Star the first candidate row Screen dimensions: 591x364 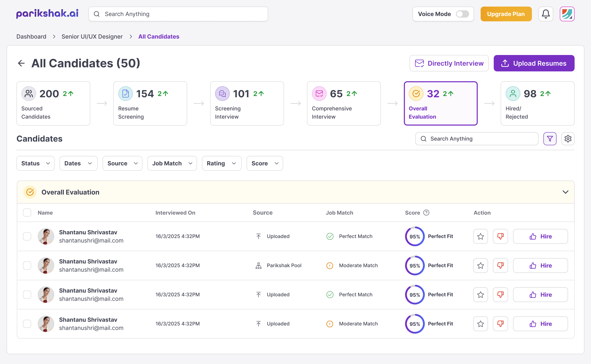click(x=480, y=236)
